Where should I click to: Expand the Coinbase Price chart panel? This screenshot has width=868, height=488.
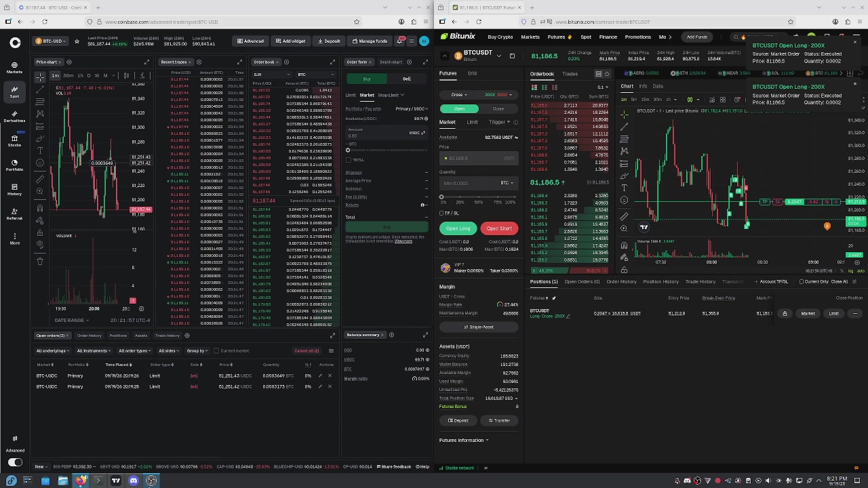coord(146,62)
